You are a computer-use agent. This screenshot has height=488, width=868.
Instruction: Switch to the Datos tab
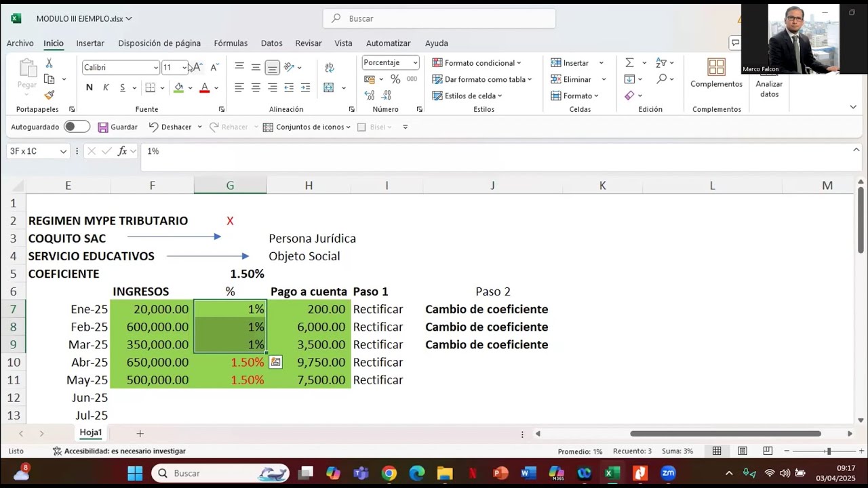271,43
